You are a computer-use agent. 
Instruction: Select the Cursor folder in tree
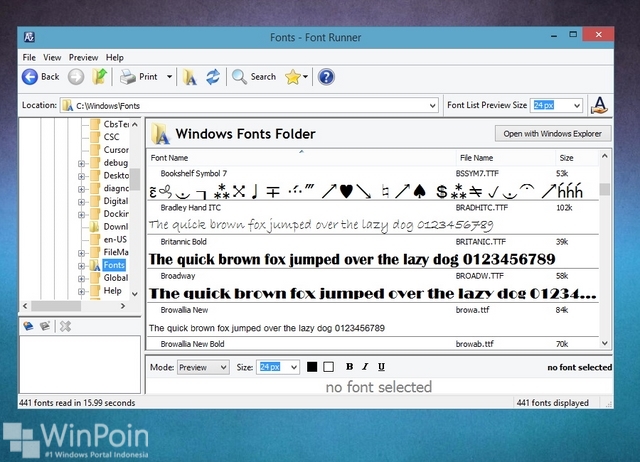(116, 150)
